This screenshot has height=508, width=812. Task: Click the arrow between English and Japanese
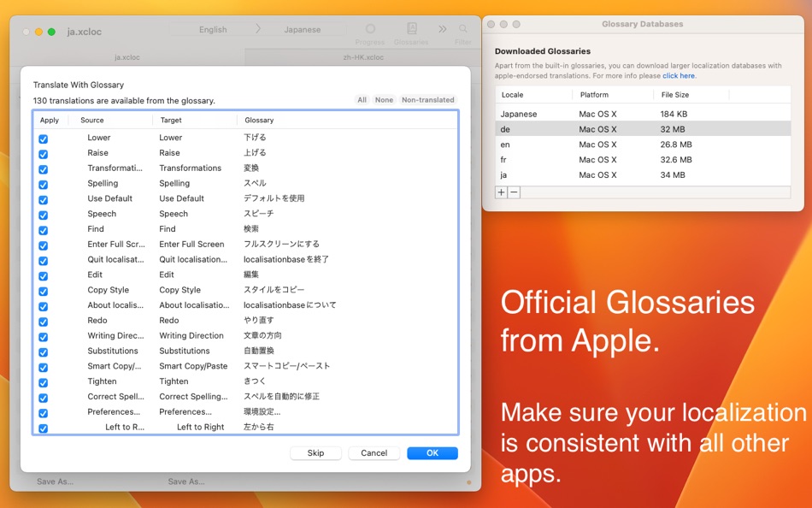coord(258,29)
